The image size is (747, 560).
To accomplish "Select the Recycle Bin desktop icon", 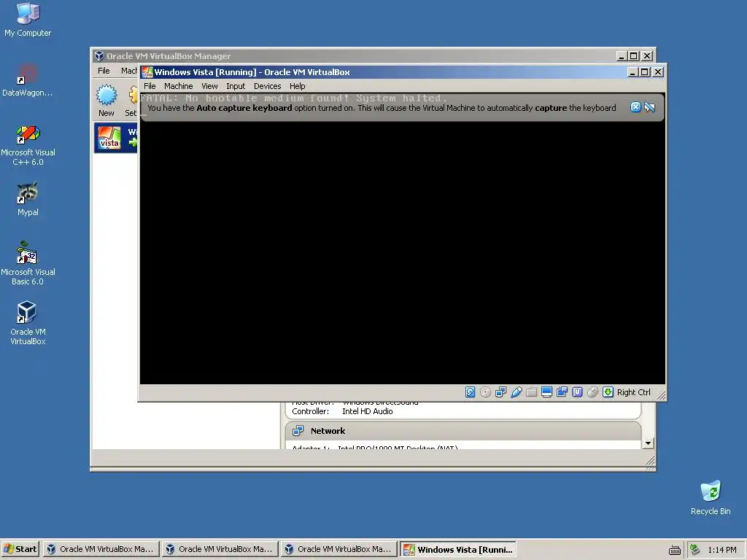I will [x=711, y=498].
